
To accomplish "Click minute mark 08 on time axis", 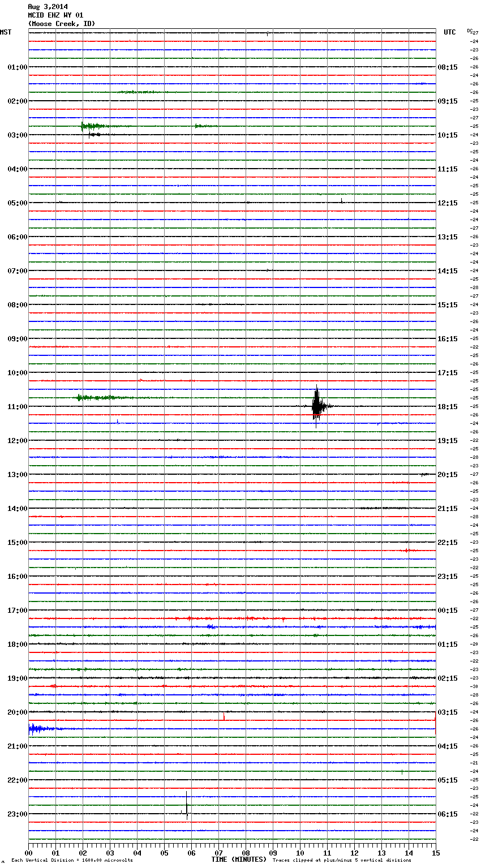I will [x=246, y=853].
